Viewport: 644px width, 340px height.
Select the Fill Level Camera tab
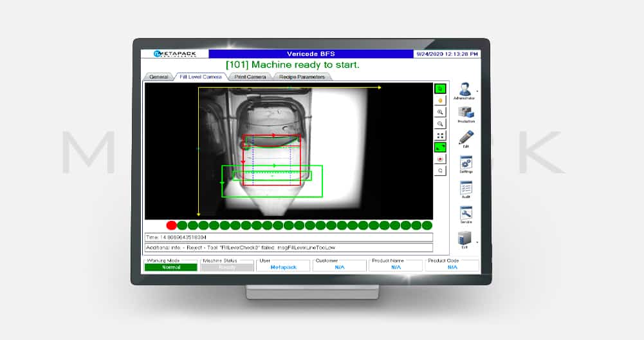(x=201, y=77)
